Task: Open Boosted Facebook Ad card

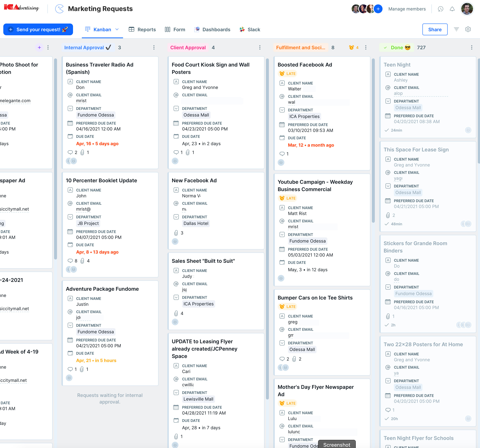Action: pyautogui.click(x=322, y=113)
